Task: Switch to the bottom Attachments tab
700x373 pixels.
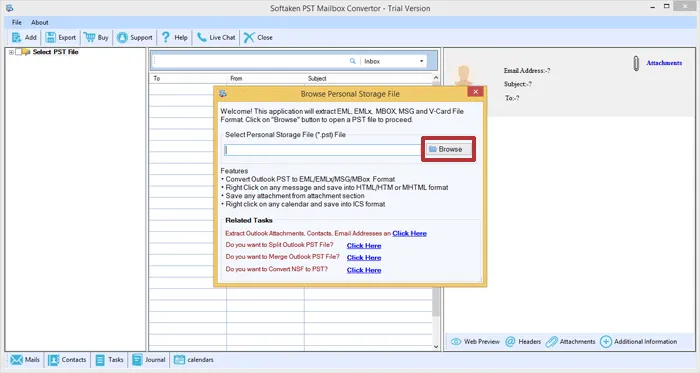Action: tap(571, 342)
